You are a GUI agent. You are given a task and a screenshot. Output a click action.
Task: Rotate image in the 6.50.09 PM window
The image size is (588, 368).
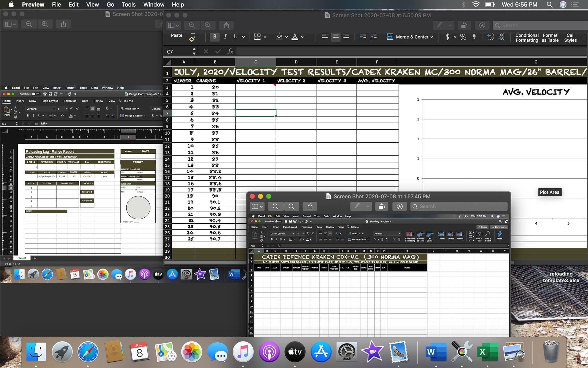464,25
